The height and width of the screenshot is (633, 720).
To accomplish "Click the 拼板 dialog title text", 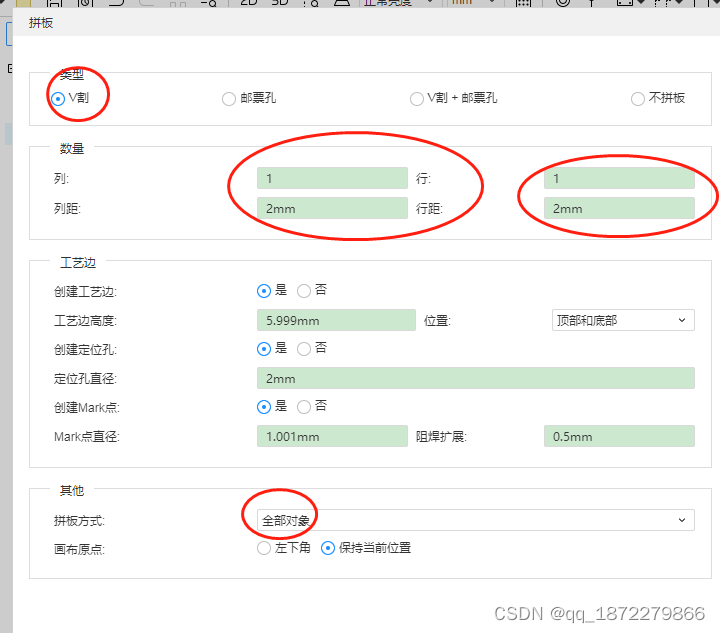I will [41, 23].
